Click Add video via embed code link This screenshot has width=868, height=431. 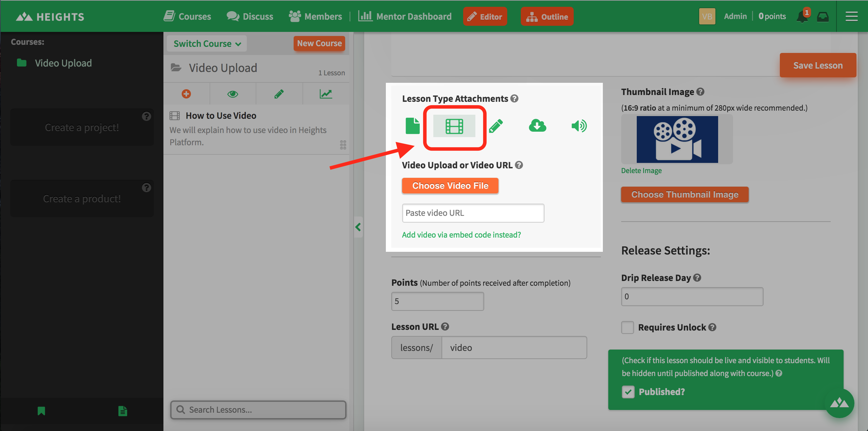click(461, 235)
